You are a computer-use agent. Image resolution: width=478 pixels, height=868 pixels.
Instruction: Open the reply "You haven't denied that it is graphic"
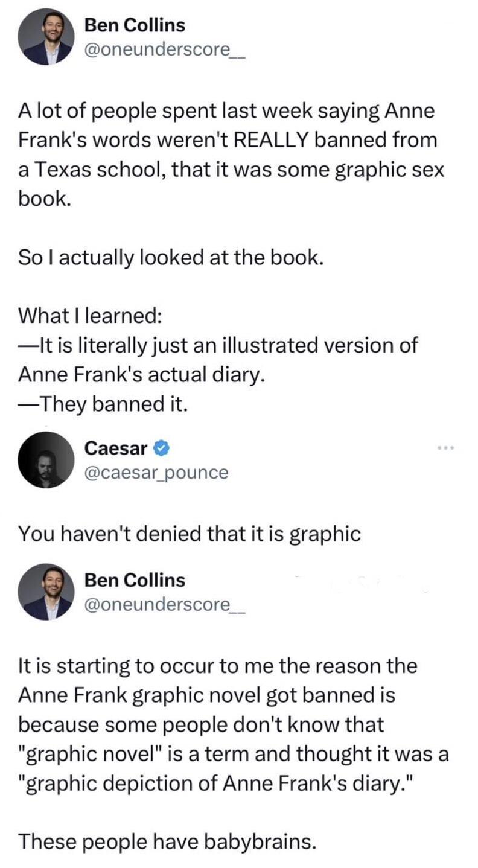189,534
